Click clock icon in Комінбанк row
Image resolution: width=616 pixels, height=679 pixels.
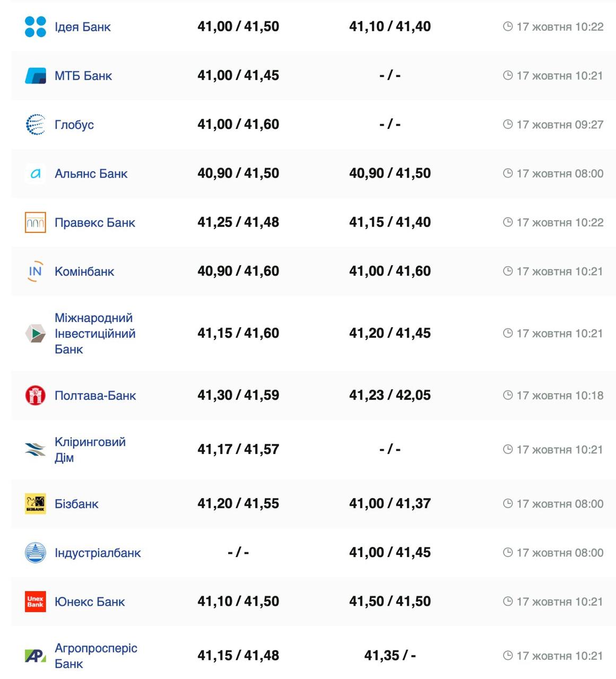coord(508,271)
